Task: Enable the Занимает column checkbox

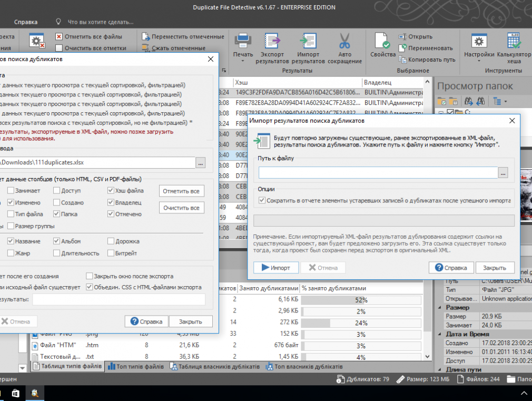Action: (x=11, y=190)
